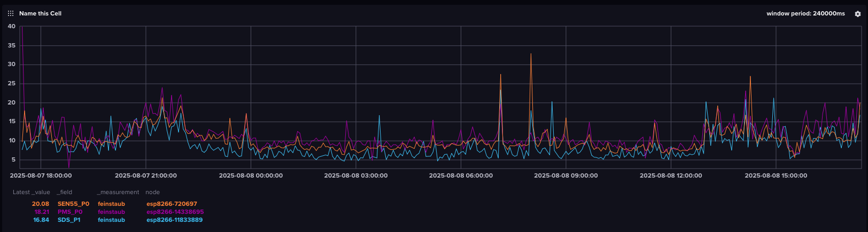Screen dimensions: 868x232
Task: Click the 2025-08-08 00:00:00 time axis label
Action: [251, 175]
